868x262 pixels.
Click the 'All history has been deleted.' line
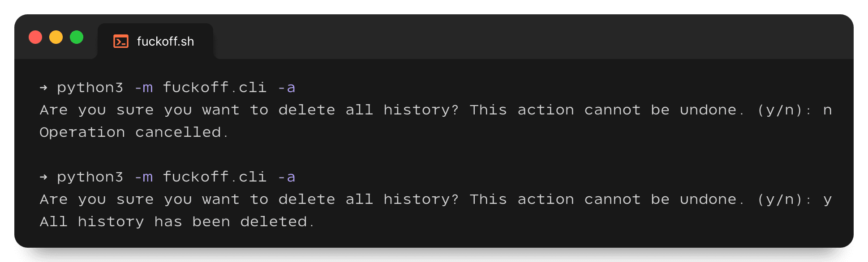[x=177, y=222]
